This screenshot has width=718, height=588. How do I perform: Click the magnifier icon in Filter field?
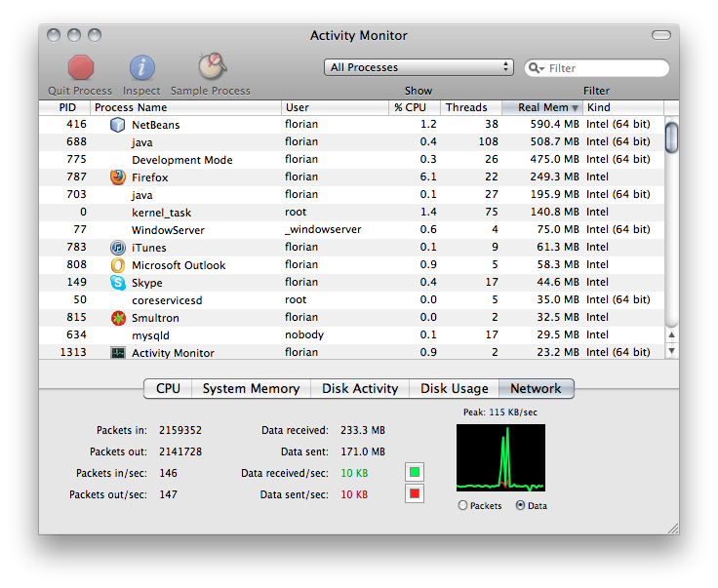tap(538, 68)
